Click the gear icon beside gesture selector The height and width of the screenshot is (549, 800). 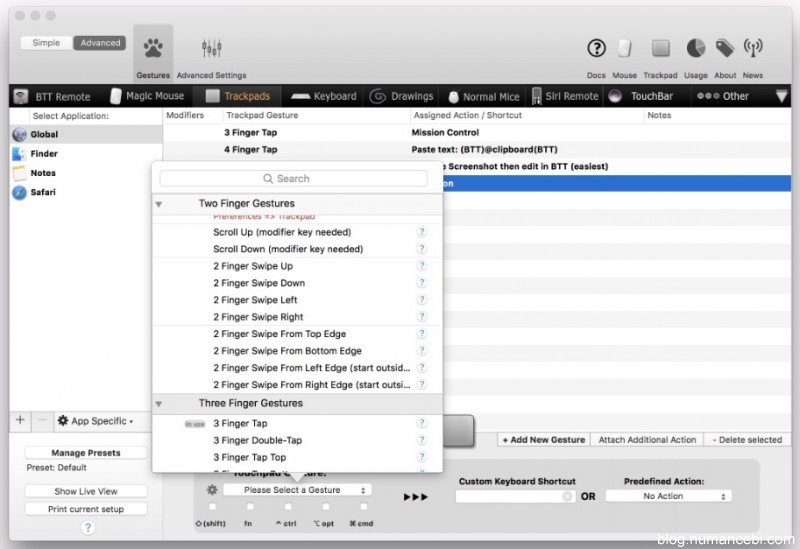pyautogui.click(x=212, y=490)
